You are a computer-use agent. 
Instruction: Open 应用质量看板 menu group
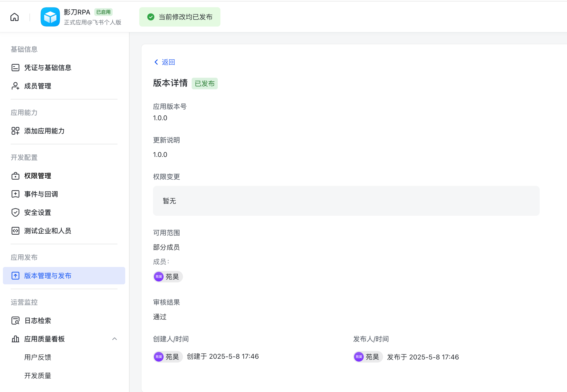tap(44, 339)
